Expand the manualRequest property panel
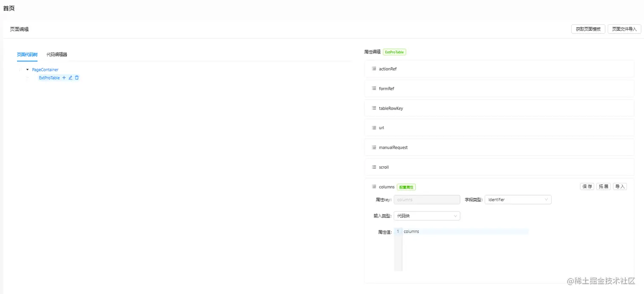 click(499, 147)
